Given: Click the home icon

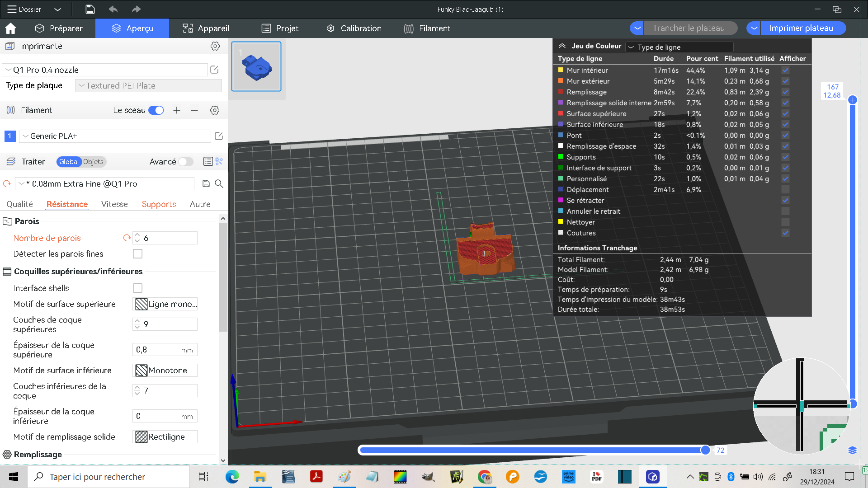Looking at the screenshot, I should tap(10, 28).
